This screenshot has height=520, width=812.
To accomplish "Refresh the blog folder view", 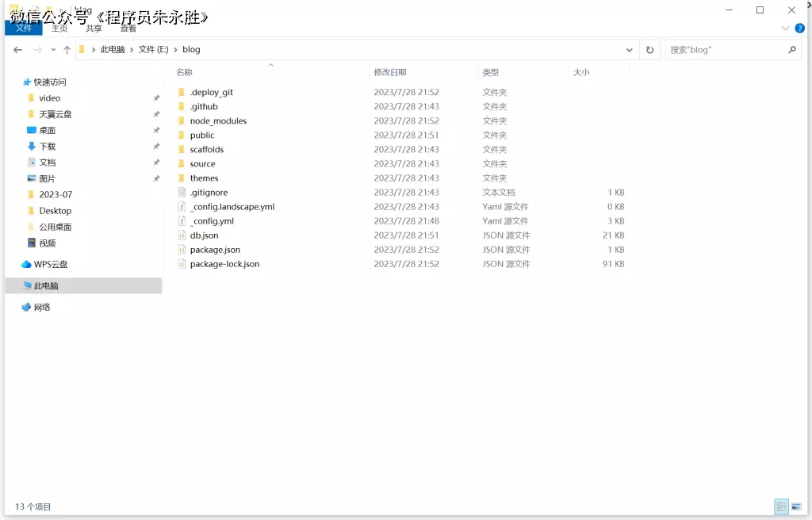I will tap(650, 50).
